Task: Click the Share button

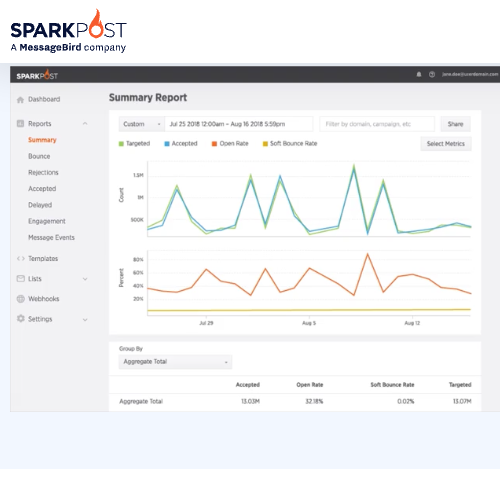Action: pyautogui.click(x=455, y=124)
